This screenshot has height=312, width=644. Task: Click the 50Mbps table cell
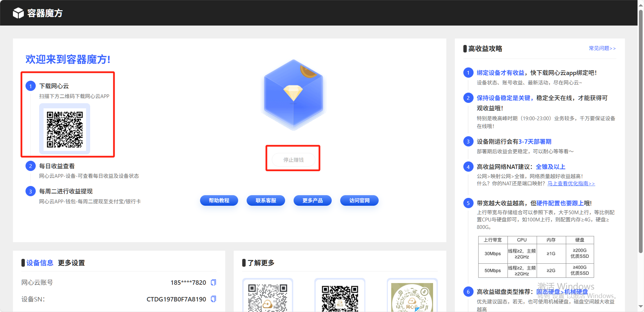(x=493, y=270)
